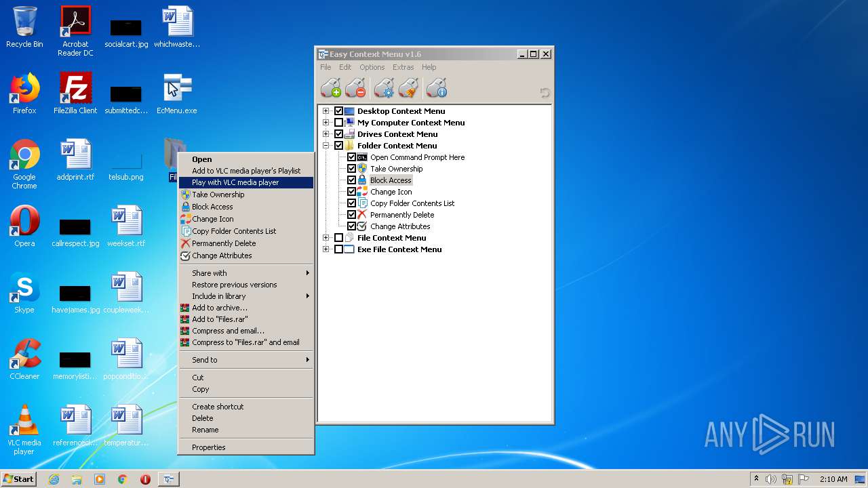Launch Skype desktop shortcut
Image resolution: width=868 pixels, height=488 pixels.
pyautogui.click(x=24, y=293)
